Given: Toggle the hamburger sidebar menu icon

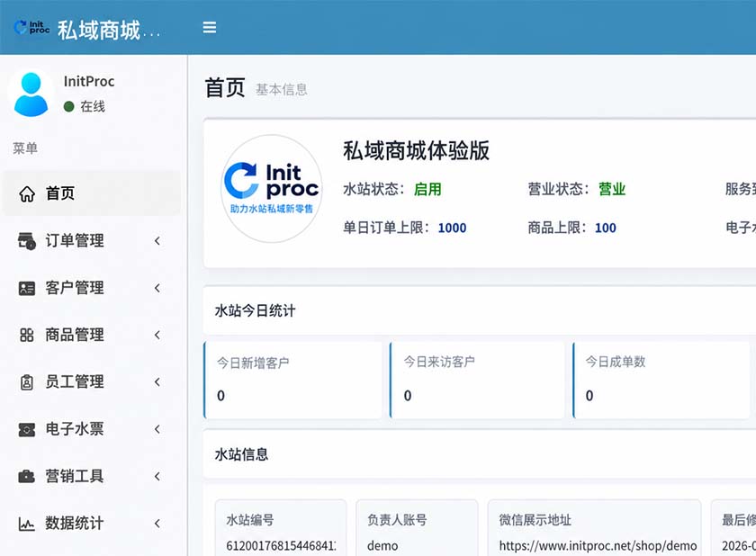Looking at the screenshot, I should click(209, 28).
